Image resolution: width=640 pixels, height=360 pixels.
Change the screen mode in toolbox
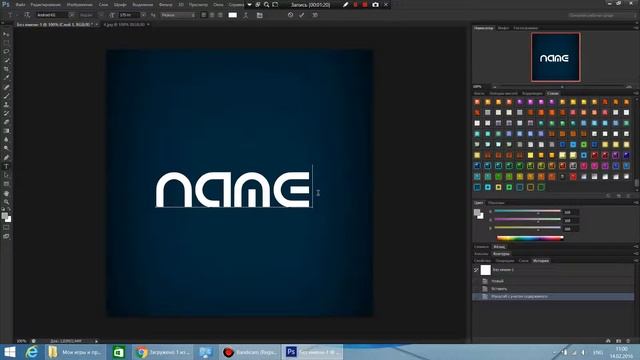coord(6,236)
